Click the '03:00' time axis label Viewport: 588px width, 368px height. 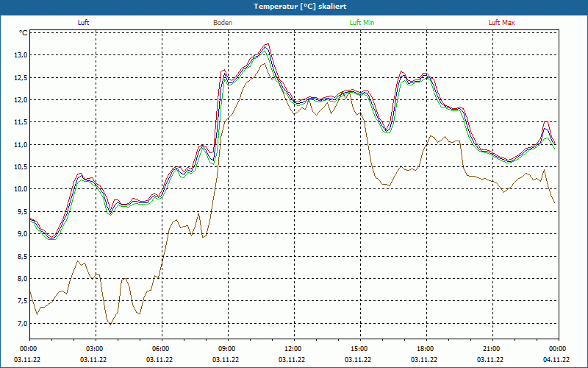[96, 349]
